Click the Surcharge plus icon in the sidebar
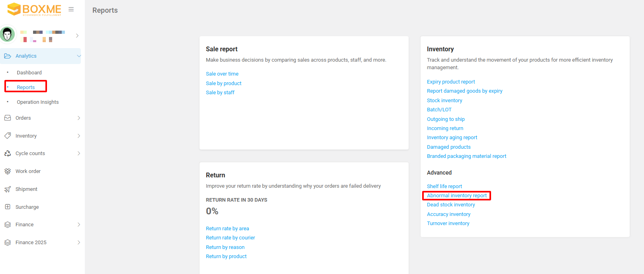644x274 pixels. (x=8, y=207)
